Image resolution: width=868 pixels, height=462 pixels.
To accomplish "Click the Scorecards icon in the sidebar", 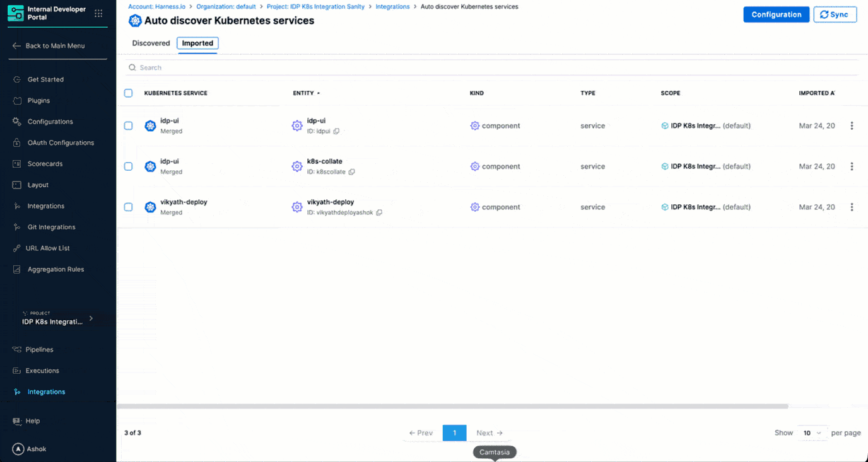I will pos(17,164).
